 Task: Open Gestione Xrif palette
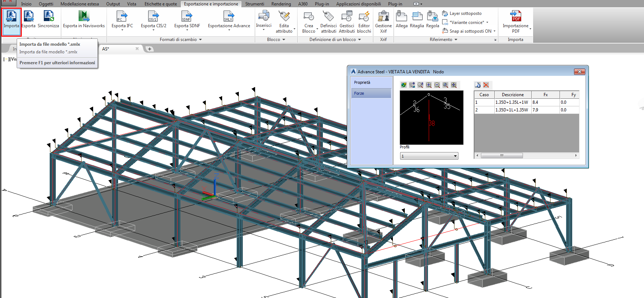tap(383, 22)
